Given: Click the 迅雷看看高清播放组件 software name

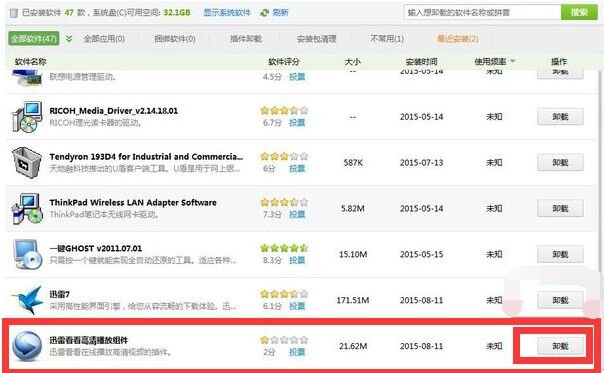Looking at the screenshot, I should click(89, 340).
